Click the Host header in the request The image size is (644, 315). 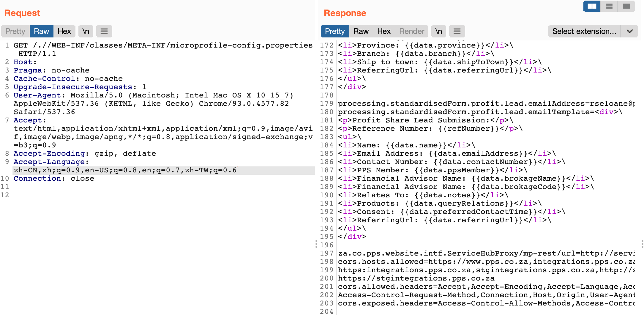pos(25,62)
